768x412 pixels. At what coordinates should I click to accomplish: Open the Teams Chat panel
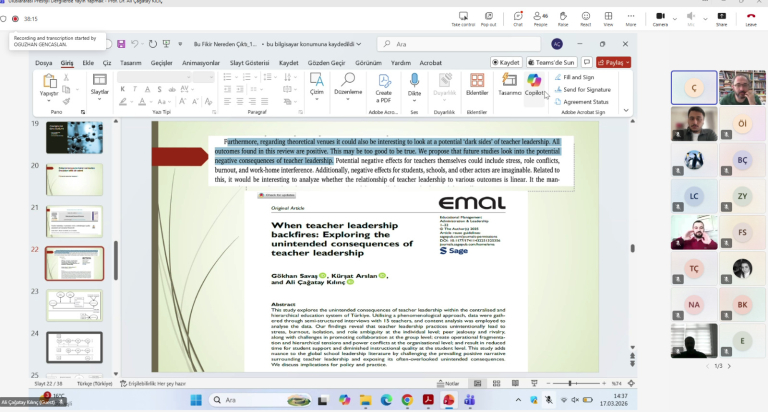(519, 18)
